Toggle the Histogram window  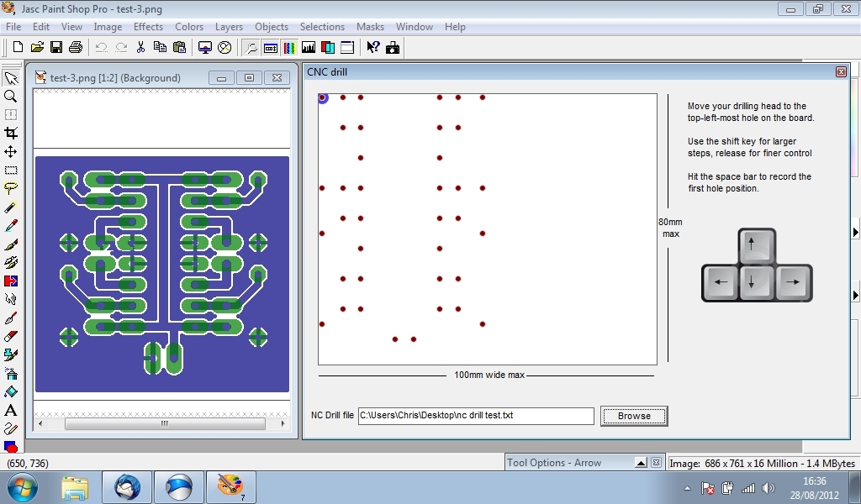pos(308,48)
